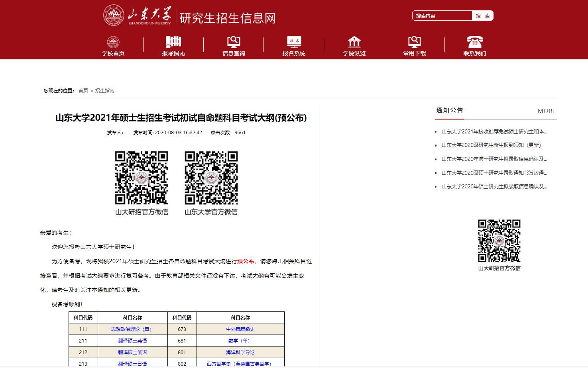Go to 首页 in the breadcrumb
Screen dimensions: 588x368
pyautogui.click(x=83, y=91)
